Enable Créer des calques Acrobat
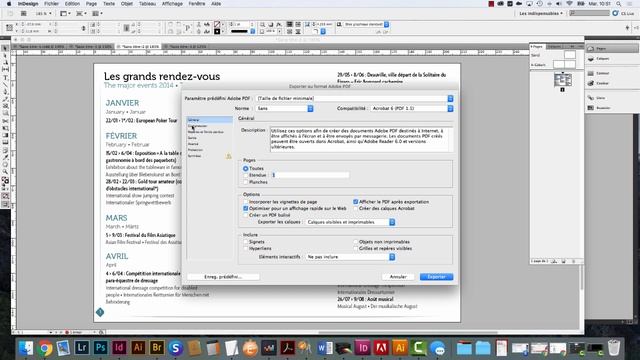640x360 pixels. (x=356, y=208)
